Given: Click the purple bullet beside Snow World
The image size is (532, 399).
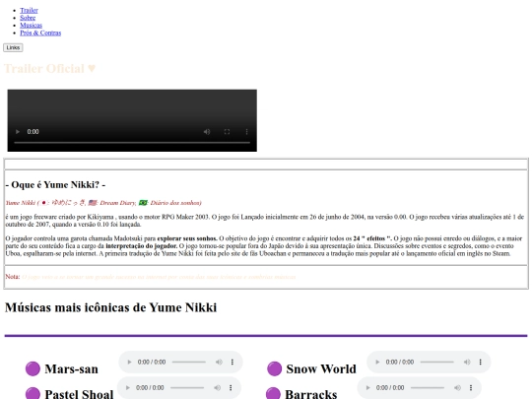Looking at the screenshot, I should pos(275,368).
